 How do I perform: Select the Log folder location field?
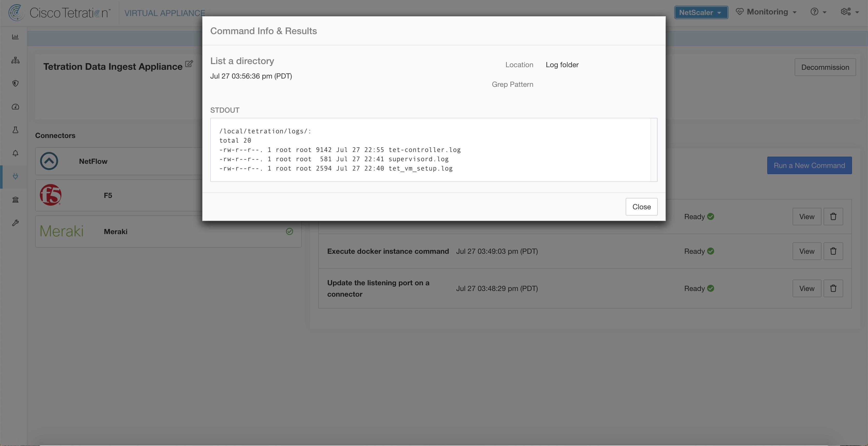(x=562, y=65)
